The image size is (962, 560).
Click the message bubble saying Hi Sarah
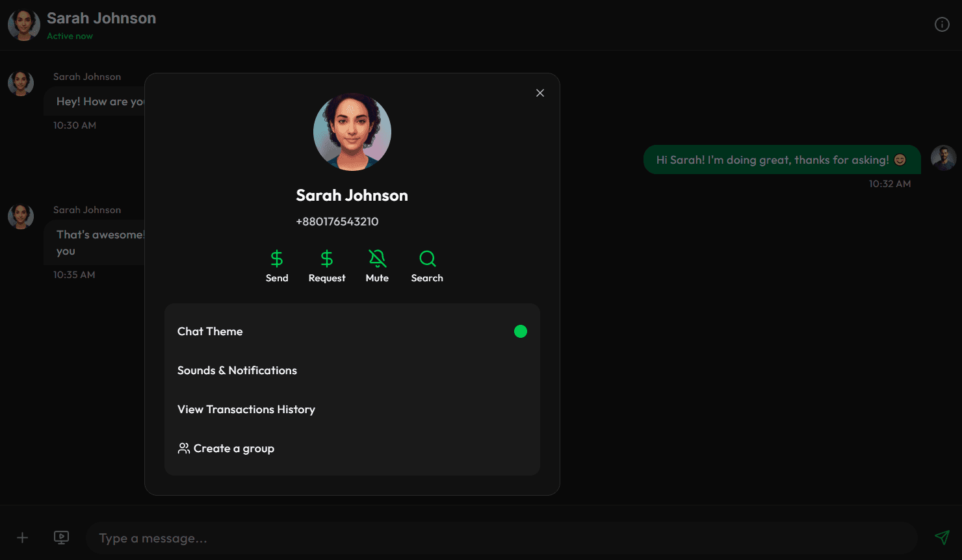(781, 159)
